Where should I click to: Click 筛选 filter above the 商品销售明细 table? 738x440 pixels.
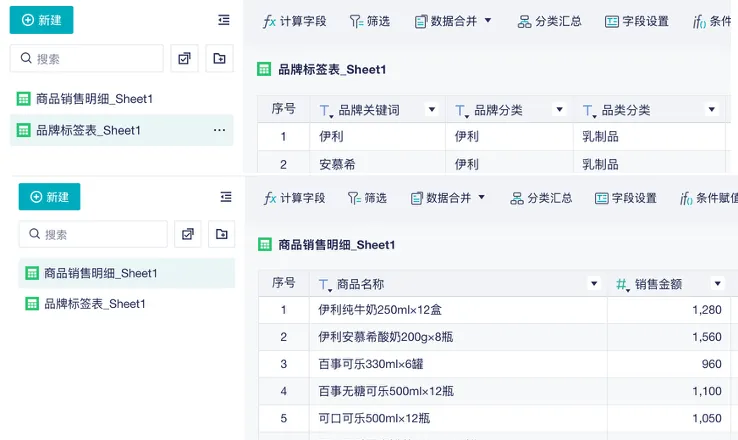pyautogui.click(x=367, y=198)
